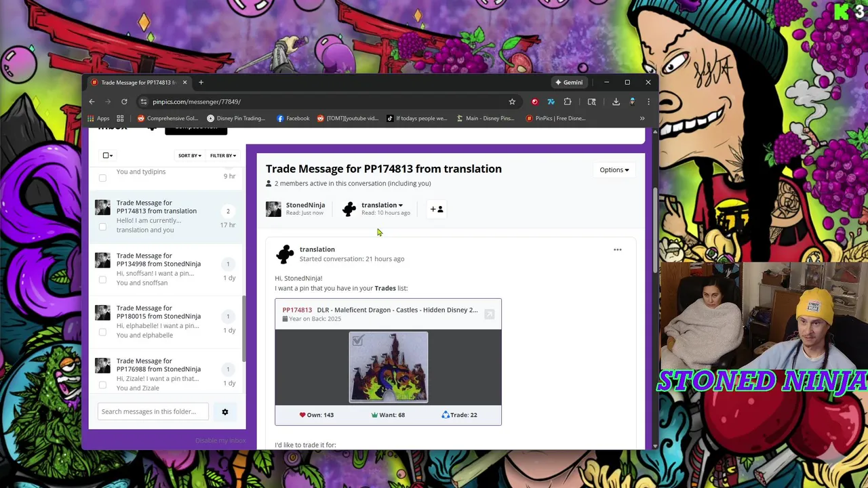
Task: Show more bookmarks with the double-chevron
Action: click(x=642, y=118)
